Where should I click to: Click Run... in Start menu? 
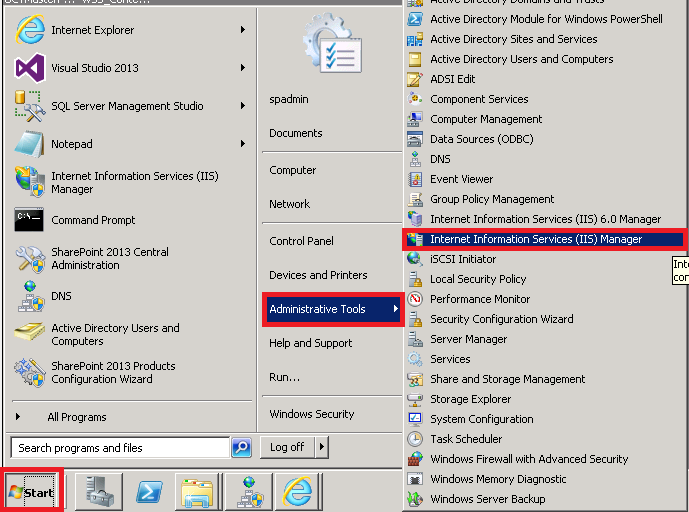(284, 377)
